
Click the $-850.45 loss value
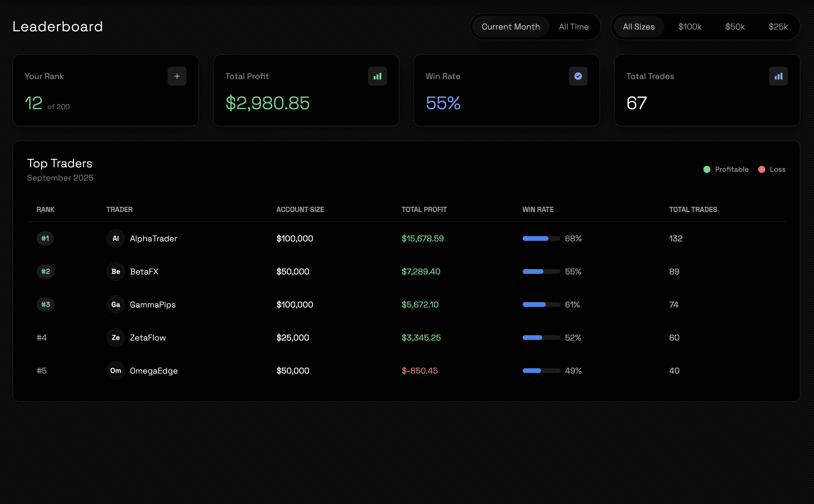click(420, 370)
